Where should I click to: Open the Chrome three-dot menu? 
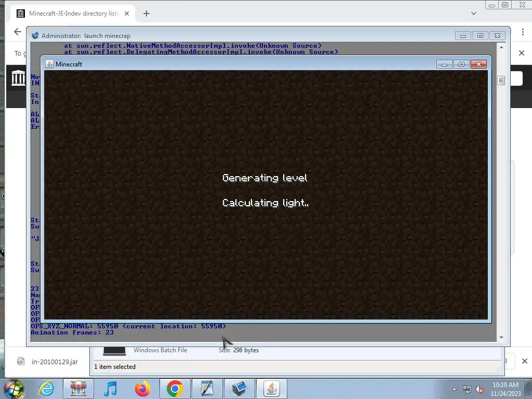click(523, 32)
